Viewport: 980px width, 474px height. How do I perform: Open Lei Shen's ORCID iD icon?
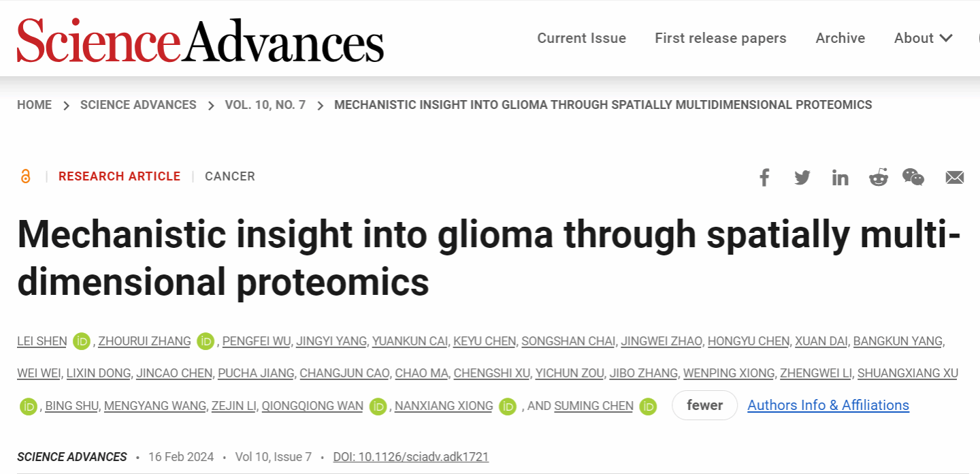(82, 341)
